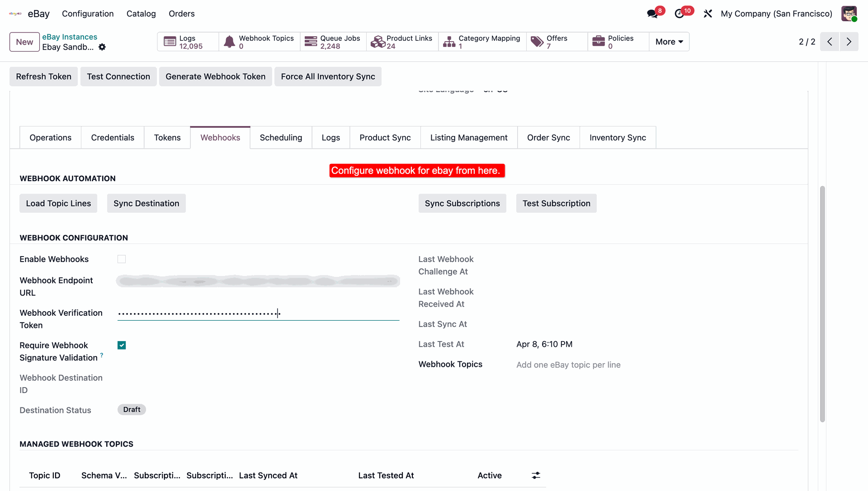Switch to the Tokens tab

click(x=167, y=137)
